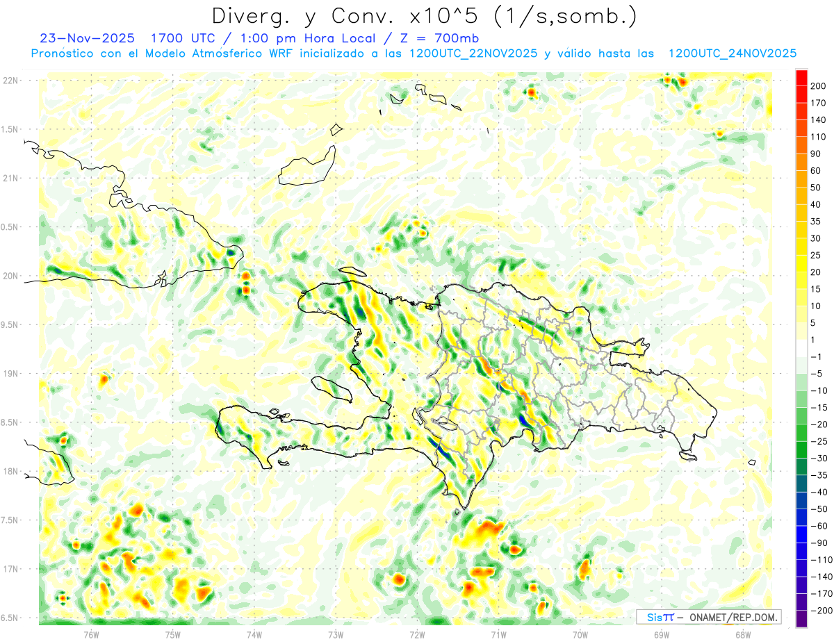Click the '68W' longitude axis label
Viewport: 834px width, 644px height.
(x=743, y=634)
